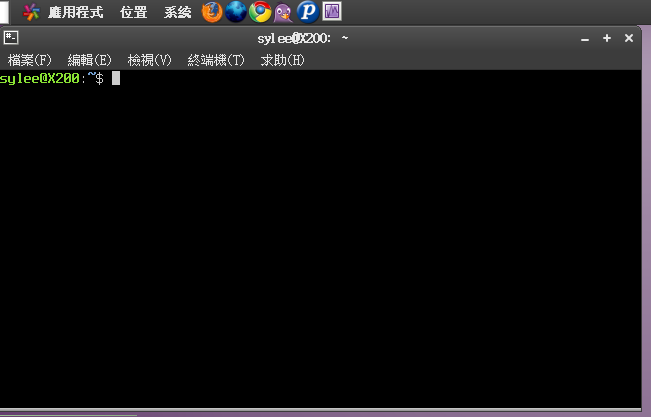This screenshot has width=651, height=417.
Task: Minimize the sylee@X200 terminal window
Action: (585, 39)
